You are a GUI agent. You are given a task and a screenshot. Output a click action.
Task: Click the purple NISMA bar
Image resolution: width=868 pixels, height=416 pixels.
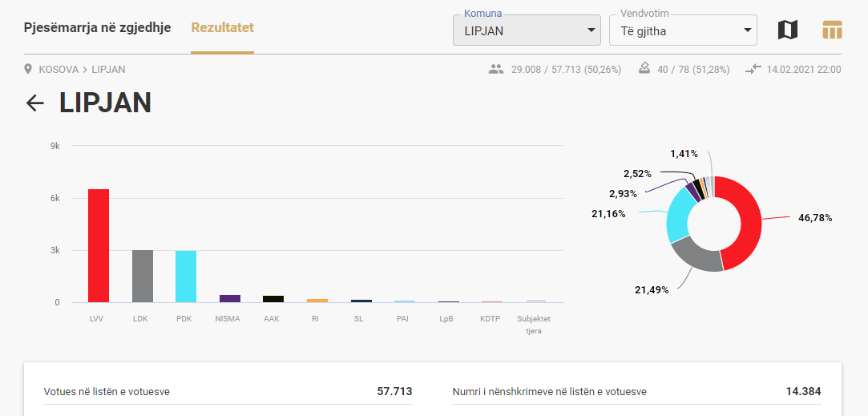pyautogui.click(x=230, y=298)
